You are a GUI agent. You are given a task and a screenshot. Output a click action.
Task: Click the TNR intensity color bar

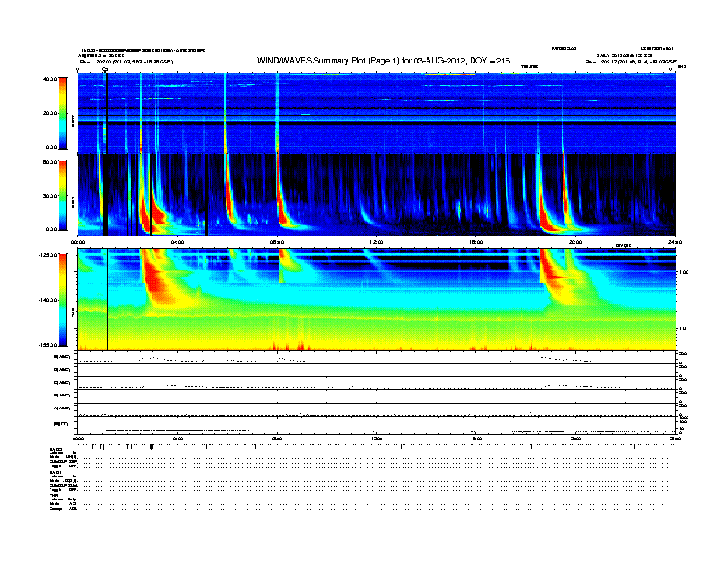tap(63, 300)
